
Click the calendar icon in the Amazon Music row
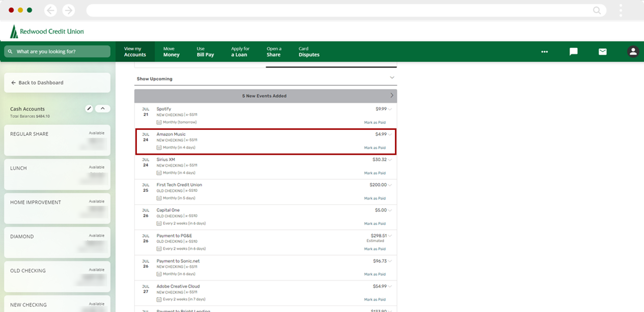pos(159,148)
